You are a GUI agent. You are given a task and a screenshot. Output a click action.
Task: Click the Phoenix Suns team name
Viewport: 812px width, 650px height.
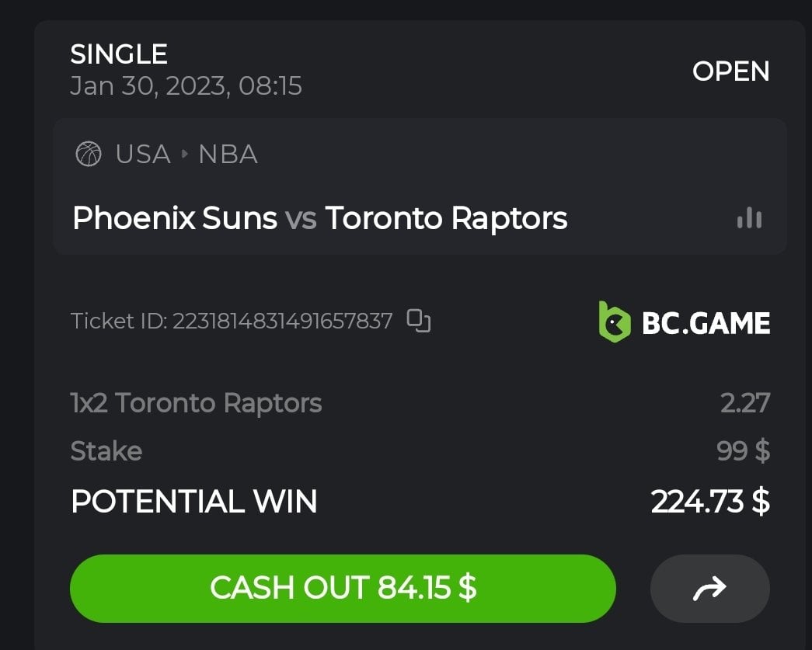175,218
